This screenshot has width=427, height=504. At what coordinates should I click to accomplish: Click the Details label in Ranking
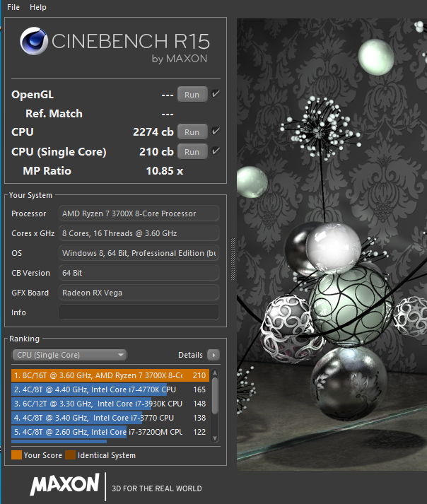(x=190, y=355)
